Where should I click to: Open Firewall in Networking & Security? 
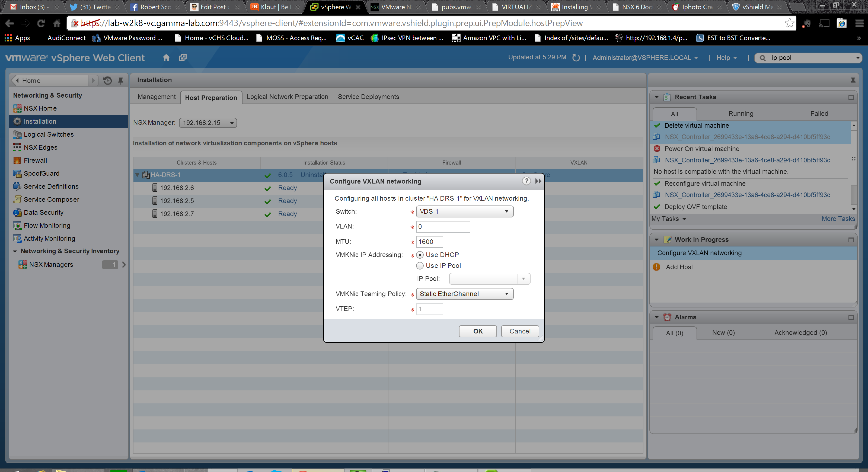(x=35, y=160)
